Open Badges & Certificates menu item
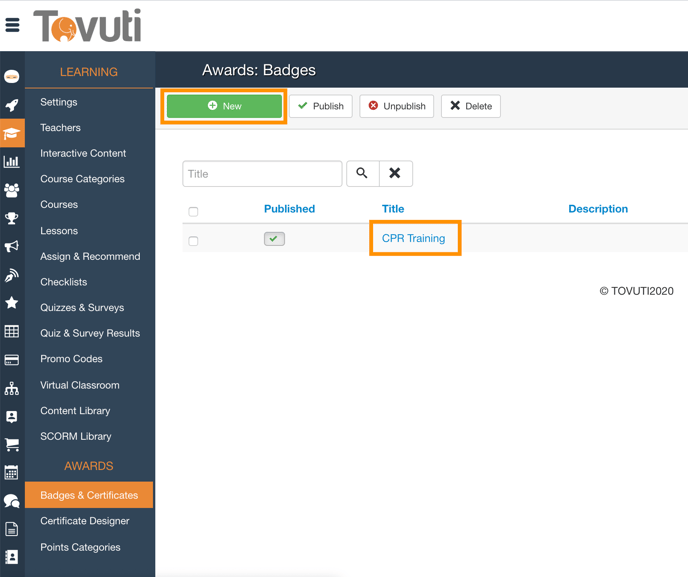 click(89, 495)
